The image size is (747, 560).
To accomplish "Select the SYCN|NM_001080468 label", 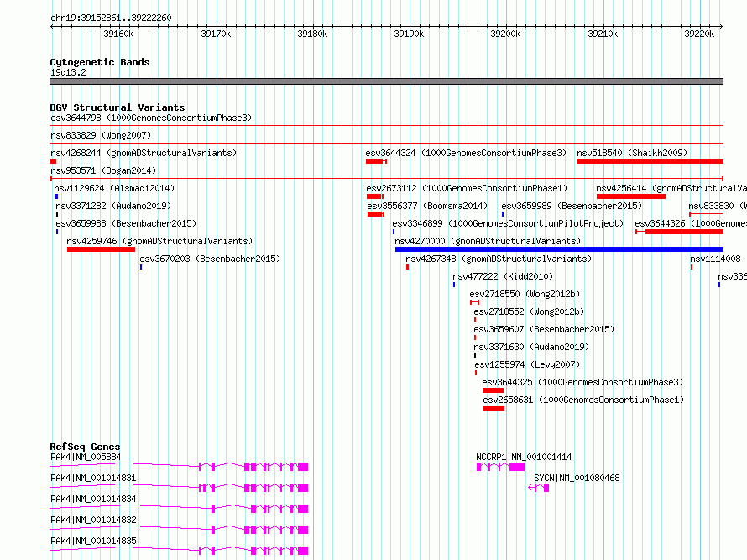I will click(577, 478).
